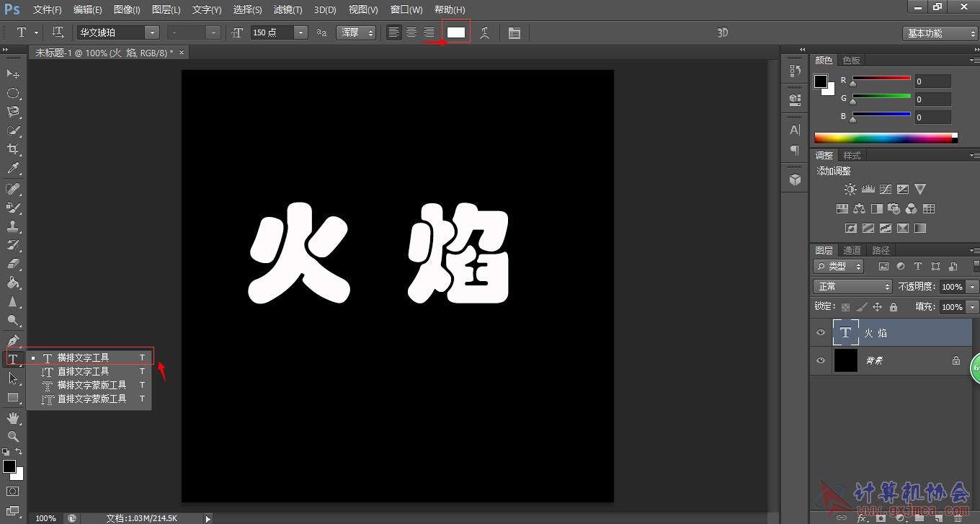Open the Paragraph panel icon in dock
The width and height of the screenshot is (980, 524).
795,150
